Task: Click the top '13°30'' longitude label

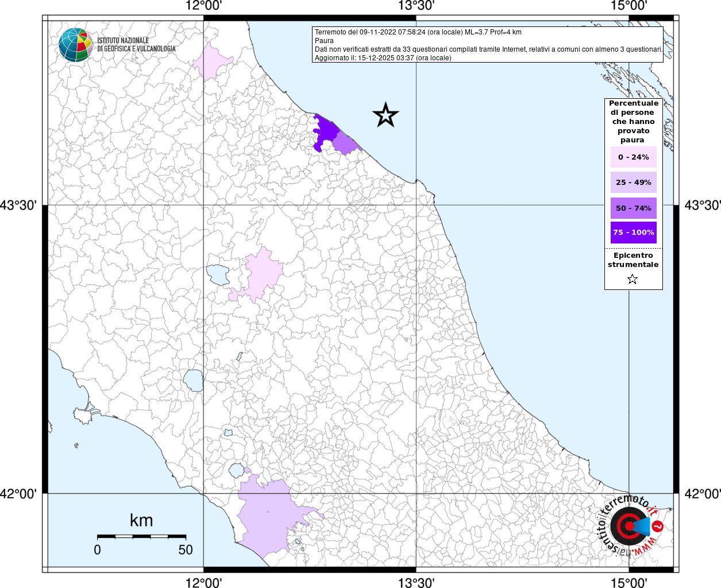Action: point(416,6)
